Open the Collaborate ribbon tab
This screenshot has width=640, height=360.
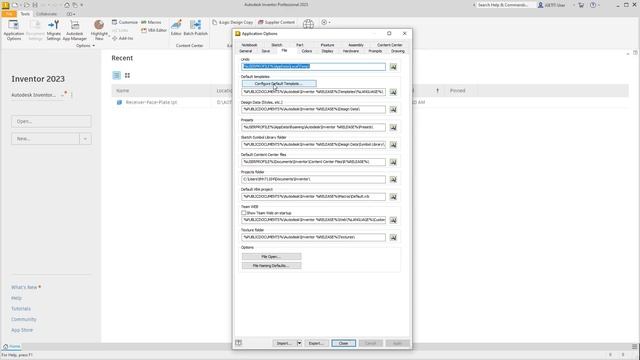[x=46, y=14]
